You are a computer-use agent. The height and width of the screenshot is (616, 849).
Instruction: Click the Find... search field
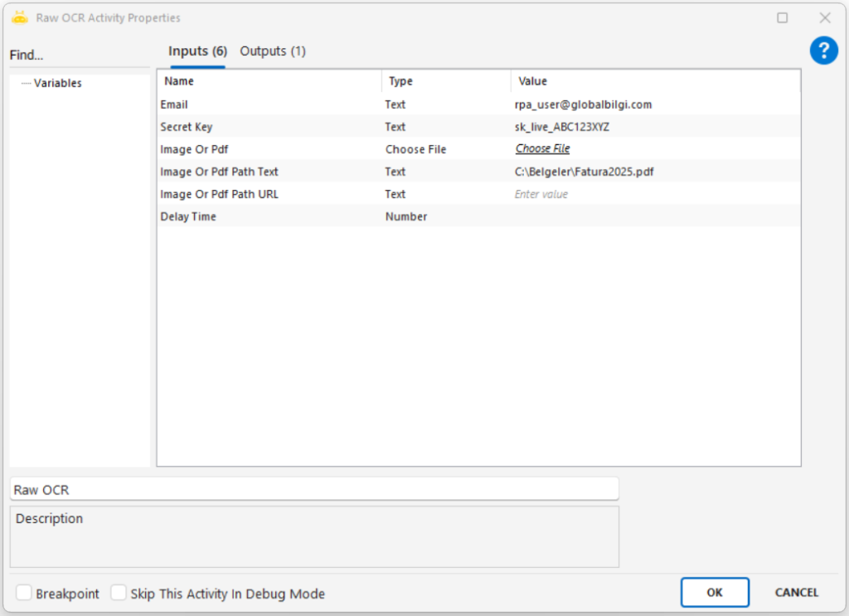tap(79, 56)
